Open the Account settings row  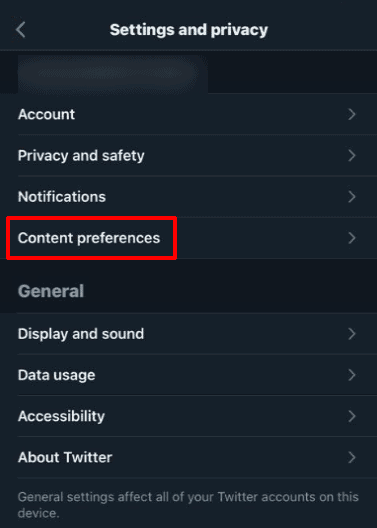188,114
